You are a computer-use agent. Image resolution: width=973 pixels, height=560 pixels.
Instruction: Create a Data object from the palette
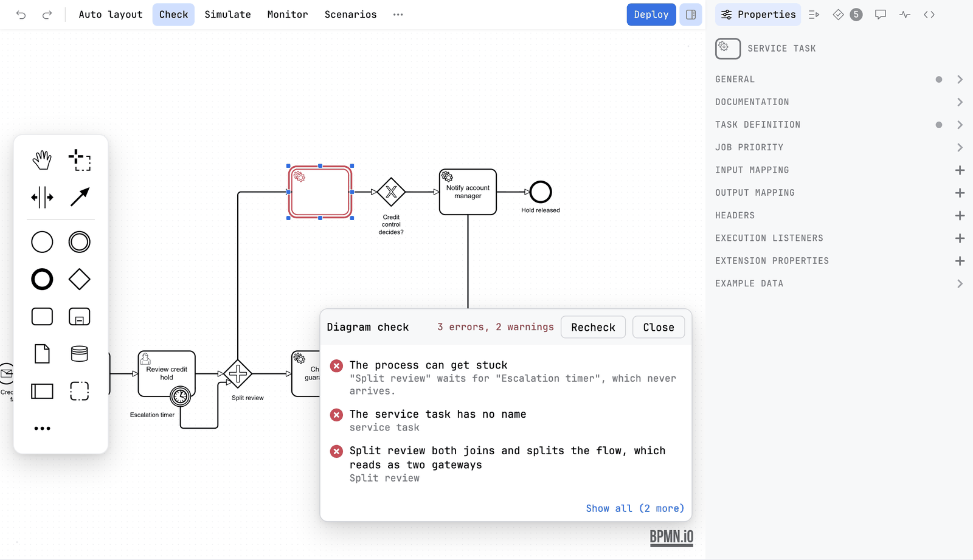coord(42,354)
